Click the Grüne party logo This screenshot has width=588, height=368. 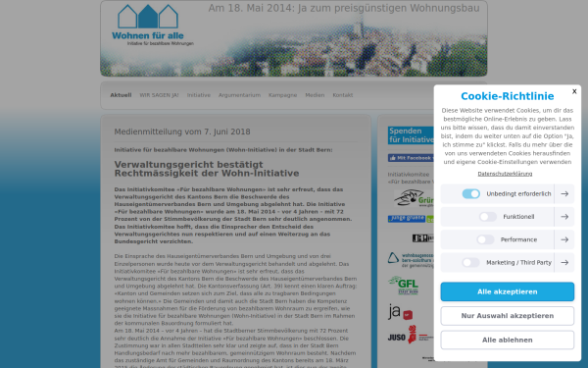pos(414,198)
